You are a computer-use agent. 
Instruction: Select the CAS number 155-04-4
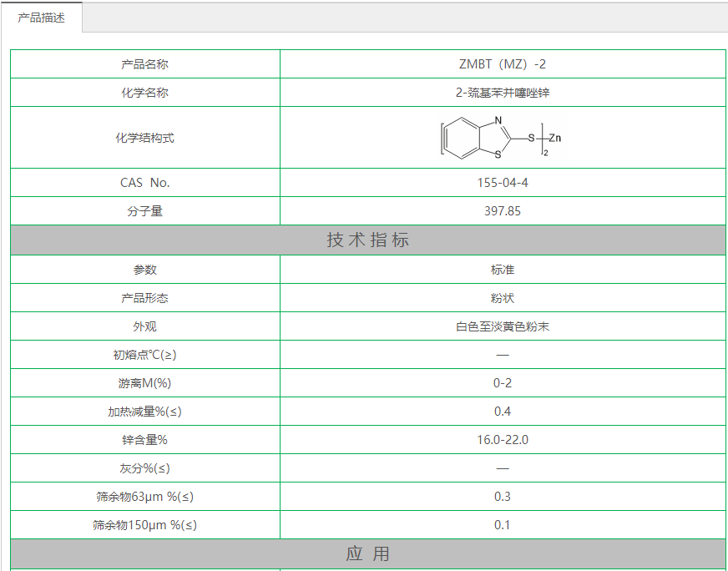(x=502, y=183)
